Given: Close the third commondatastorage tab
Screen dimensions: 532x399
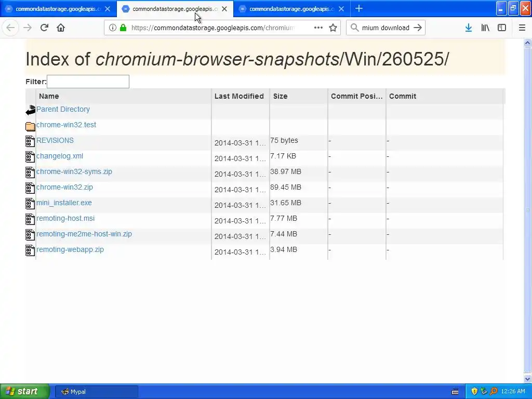Looking at the screenshot, I should click(x=341, y=9).
